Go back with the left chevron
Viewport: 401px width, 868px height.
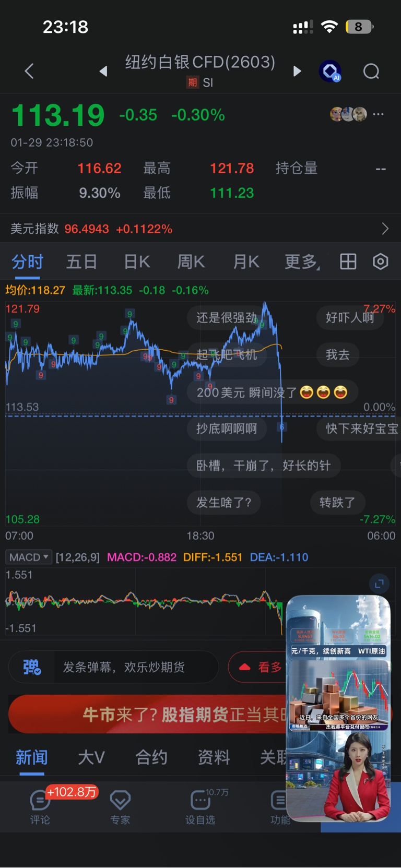[29, 71]
